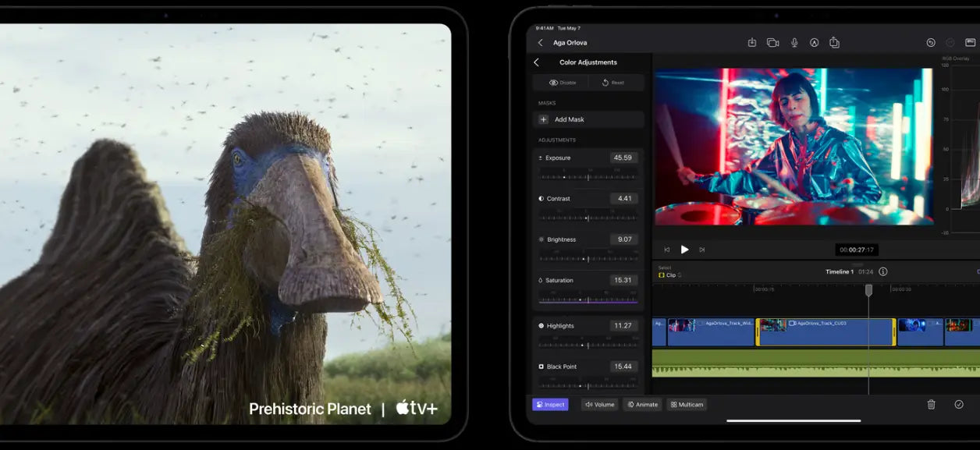Image resolution: width=980 pixels, height=450 pixels.
Task: Tap the share export icon
Action: (834, 43)
